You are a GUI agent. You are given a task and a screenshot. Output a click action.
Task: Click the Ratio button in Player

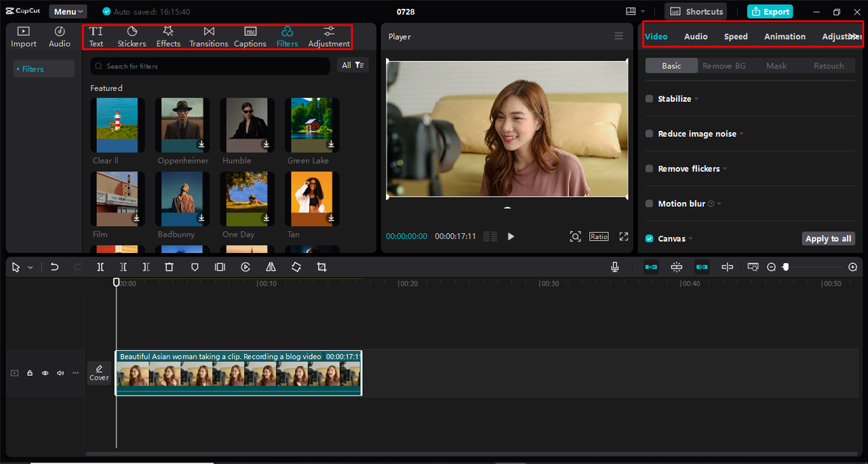click(599, 236)
